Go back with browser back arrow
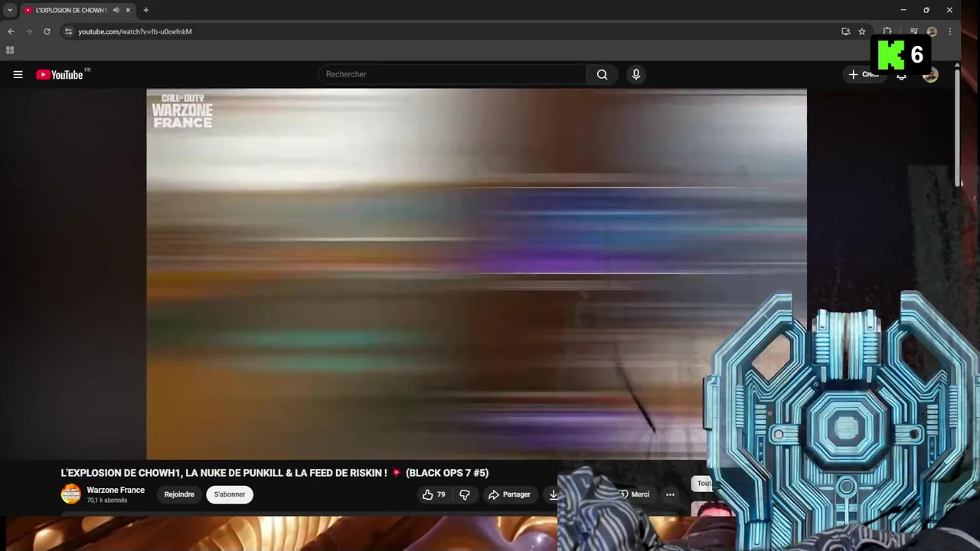 pos(11,31)
